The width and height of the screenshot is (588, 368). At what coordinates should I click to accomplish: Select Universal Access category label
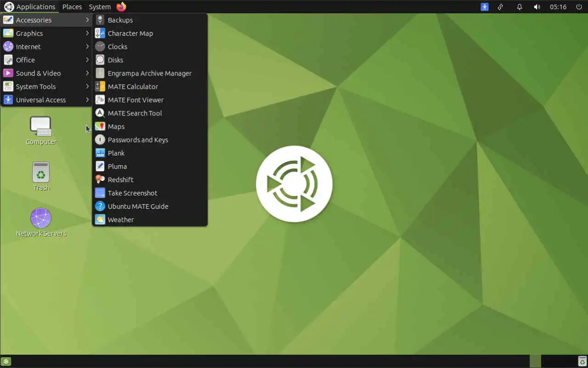coord(41,100)
